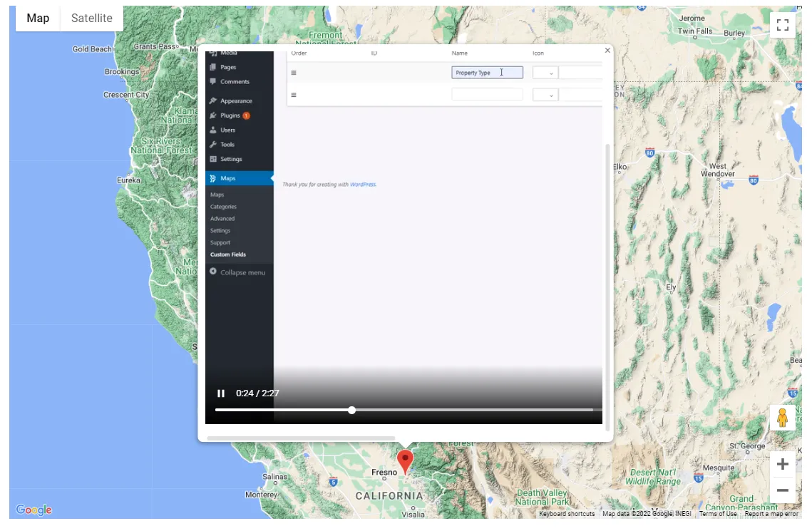The height and width of the screenshot is (531, 812).
Task: Open Custom Fields submenu entry
Action: tap(228, 254)
